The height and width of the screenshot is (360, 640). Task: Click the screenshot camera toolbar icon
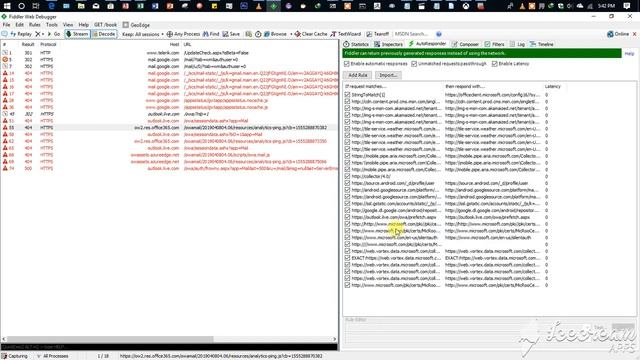249,34
